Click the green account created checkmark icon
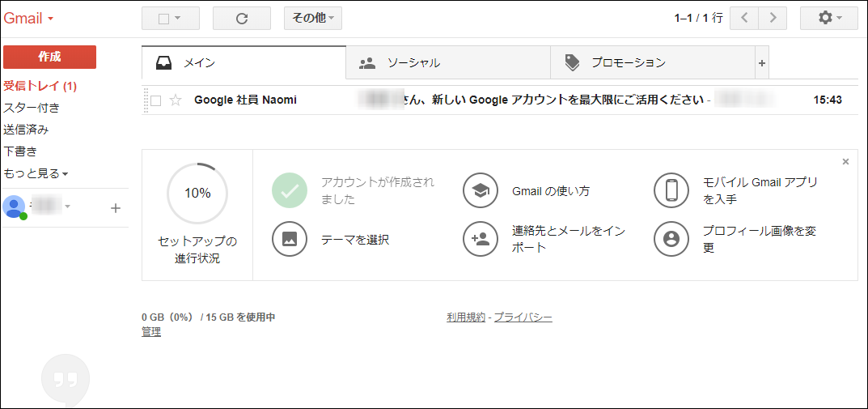Image resolution: width=868 pixels, height=409 pixels. (289, 190)
